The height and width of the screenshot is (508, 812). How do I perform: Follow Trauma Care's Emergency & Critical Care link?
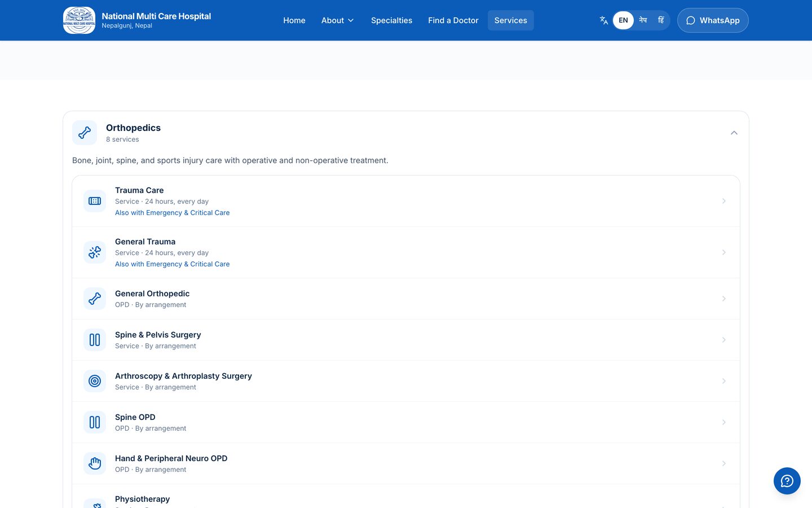[x=172, y=213]
